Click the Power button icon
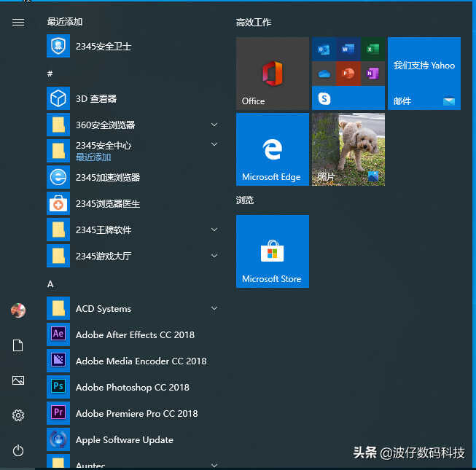Viewport: 476px width, 470px height. coord(18,450)
